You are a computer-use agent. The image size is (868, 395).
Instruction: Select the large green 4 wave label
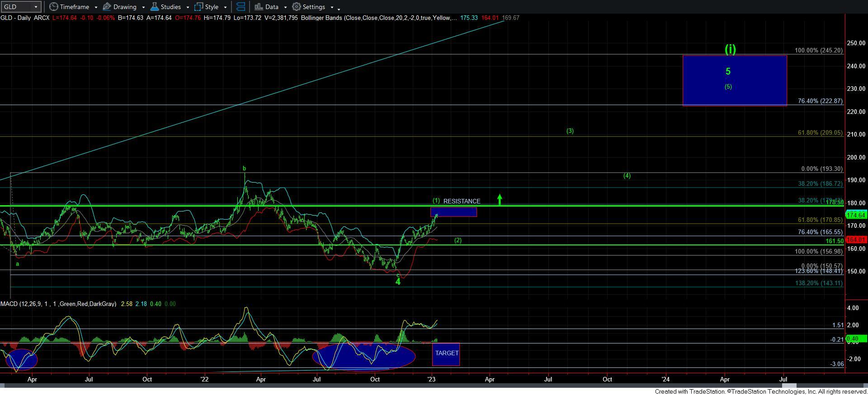coord(398,282)
